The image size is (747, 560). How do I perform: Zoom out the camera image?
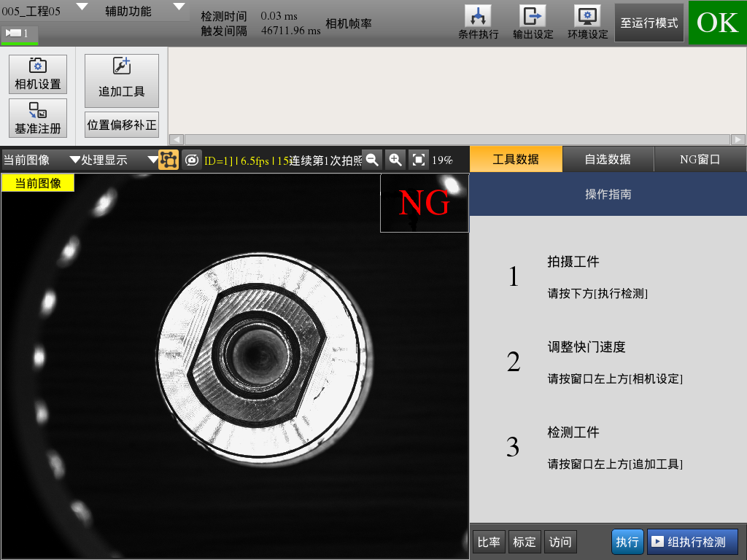(372, 160)
